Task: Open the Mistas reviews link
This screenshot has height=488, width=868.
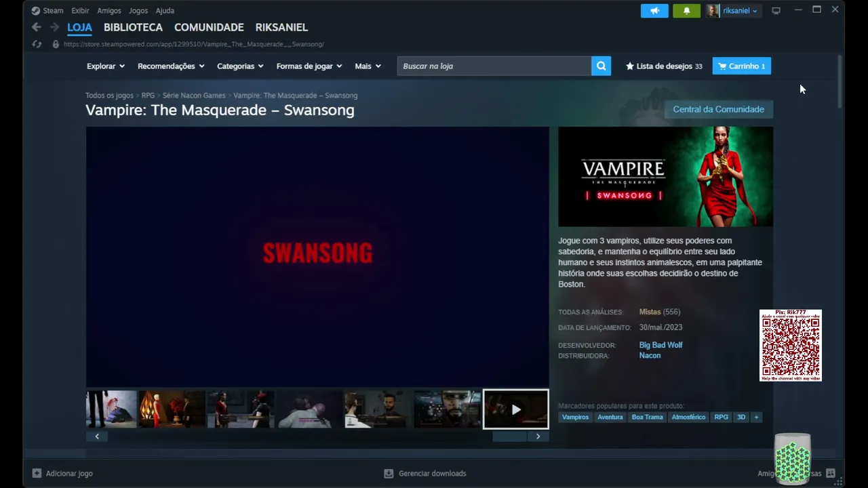Action: pos(650,312)
